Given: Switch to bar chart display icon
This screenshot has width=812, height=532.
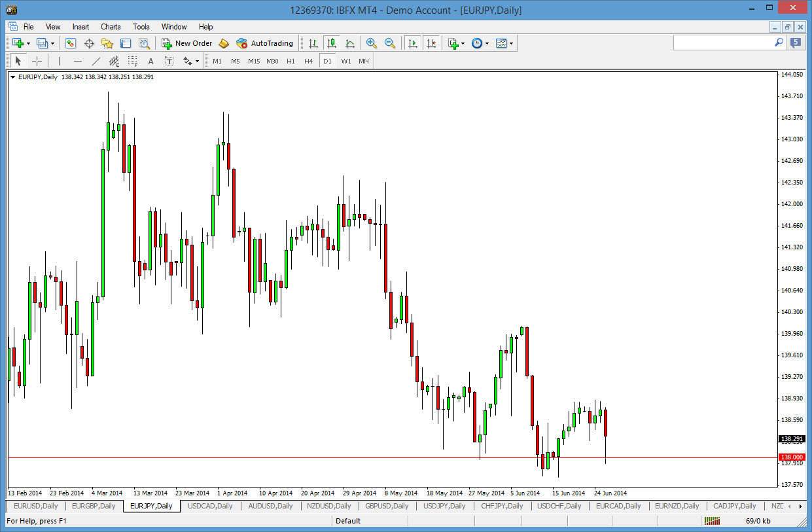Looking at the screenshot, I should tap(313, 43).
